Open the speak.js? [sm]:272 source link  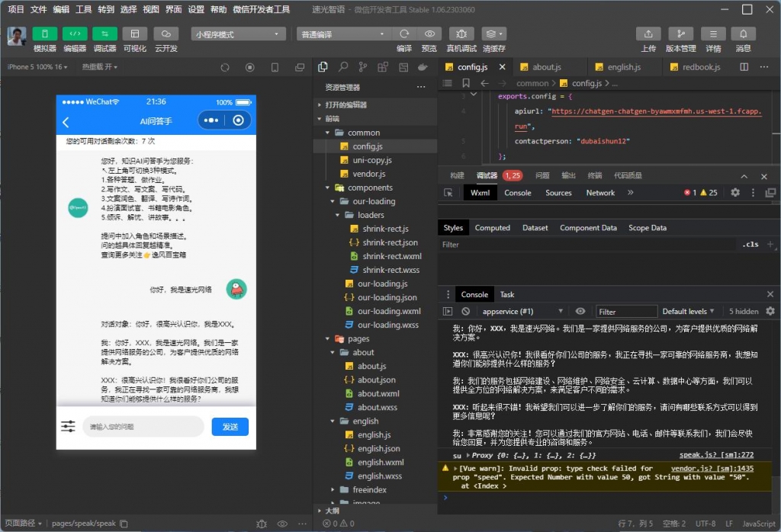pos(716,455)
